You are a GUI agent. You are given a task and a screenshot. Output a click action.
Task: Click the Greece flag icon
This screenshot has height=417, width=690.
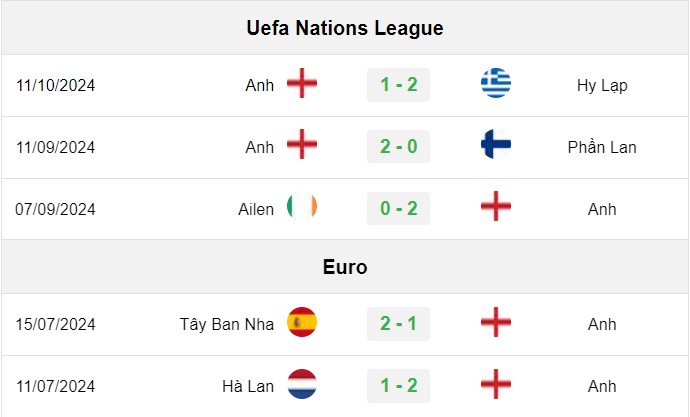pyautogui.click(x=496, y=83)
